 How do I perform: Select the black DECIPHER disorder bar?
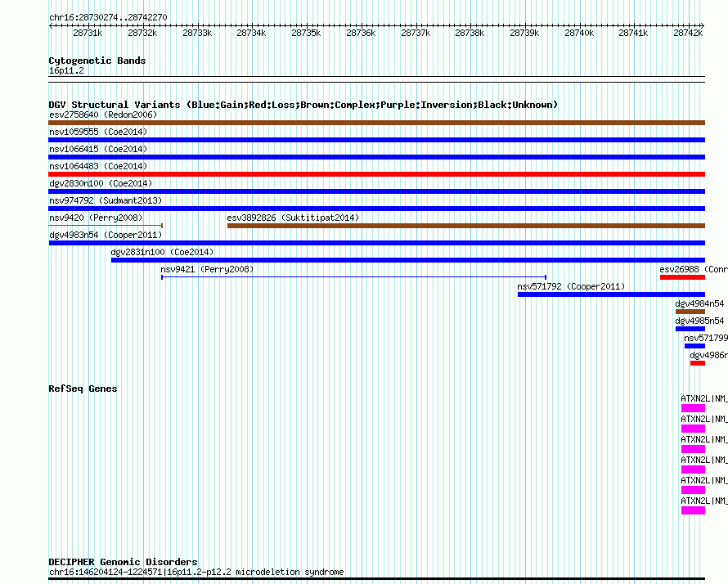coord(376,579)
